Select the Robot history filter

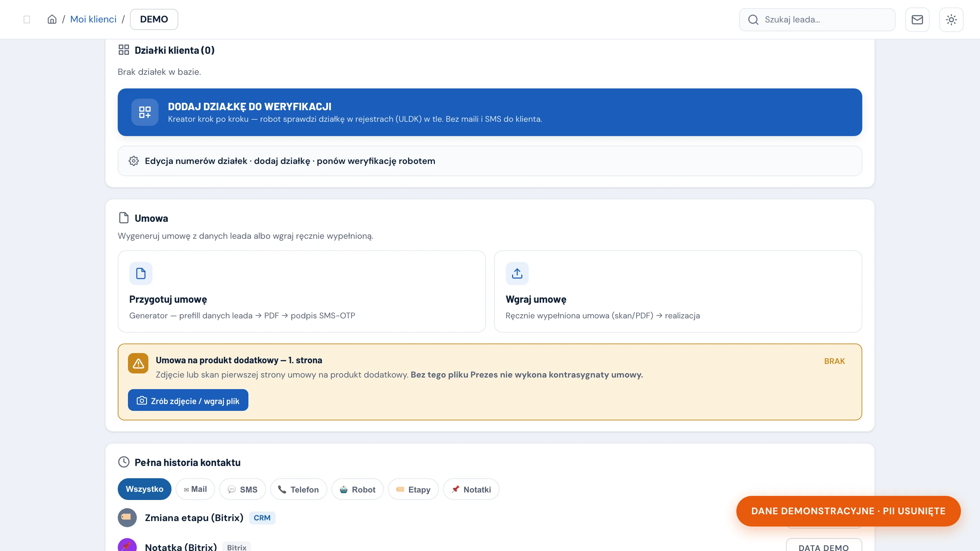358,489
